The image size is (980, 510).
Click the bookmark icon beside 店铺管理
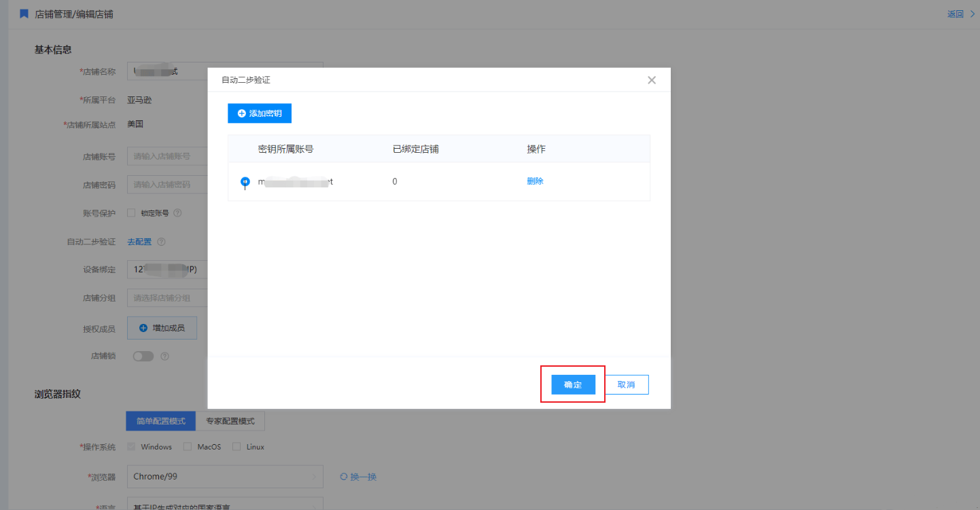pyautogui.click(x=24, y=14)
